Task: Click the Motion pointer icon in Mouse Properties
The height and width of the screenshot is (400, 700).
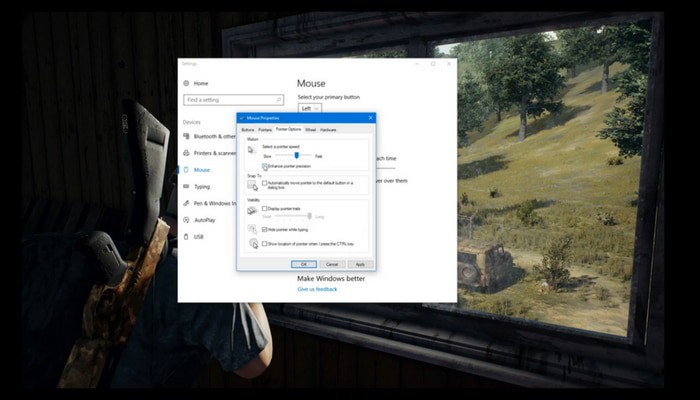Action: [252, 150]
